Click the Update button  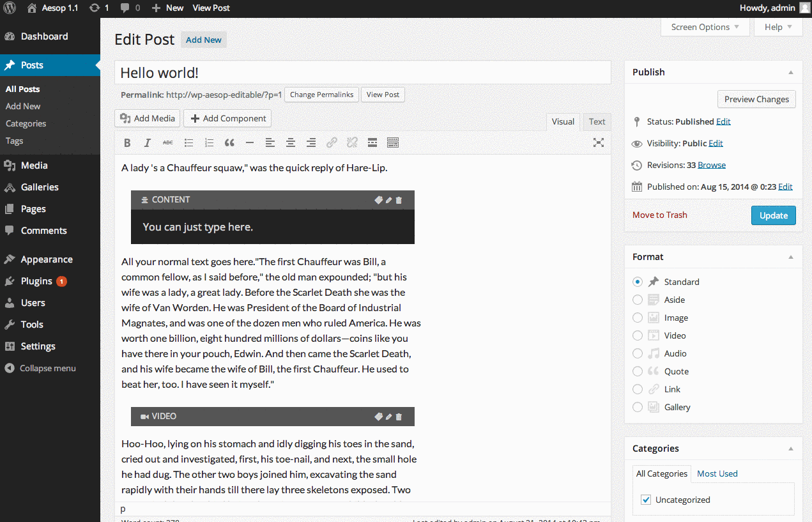coord(773,215)
